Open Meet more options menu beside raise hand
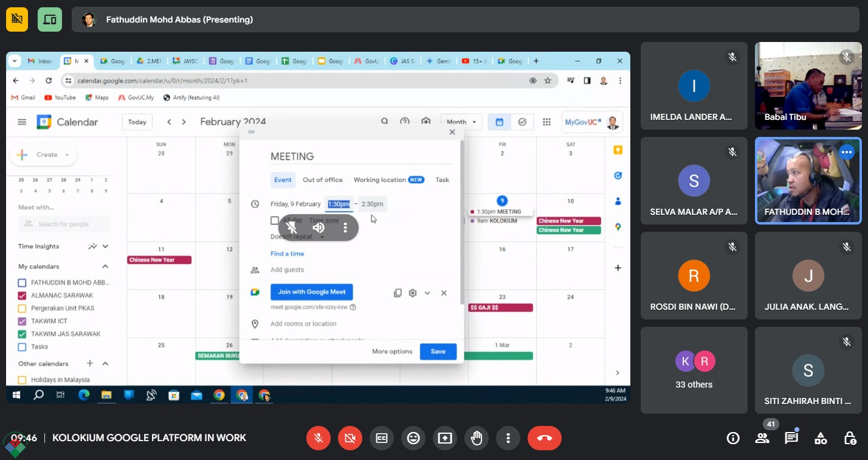Image resolution: width=868 pixels, height=460 pixels. 508,438
